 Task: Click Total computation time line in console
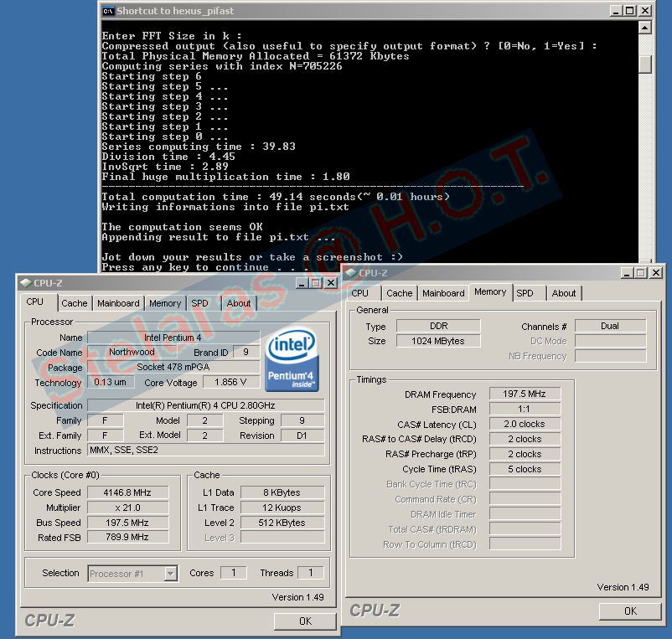pyautogui.click(x=276, y=197)
